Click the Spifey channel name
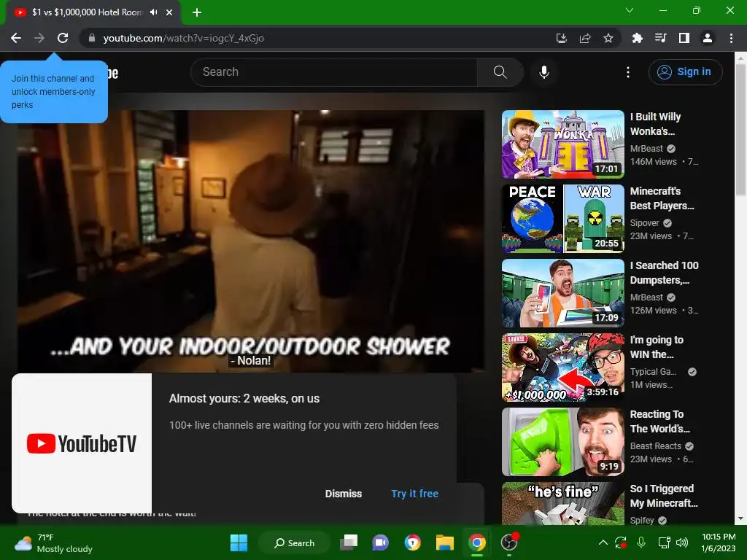Screen dimensions: 747x560 pos(642,520)
